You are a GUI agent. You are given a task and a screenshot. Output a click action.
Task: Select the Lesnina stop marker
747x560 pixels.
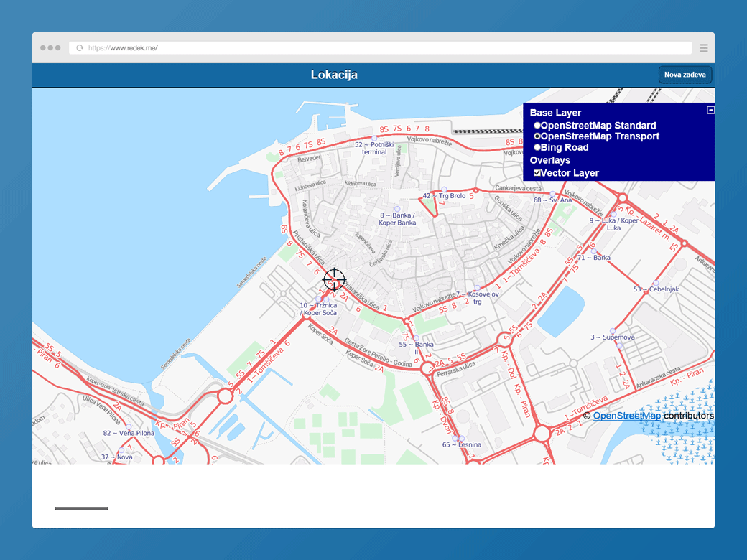[x=461, y=439]
